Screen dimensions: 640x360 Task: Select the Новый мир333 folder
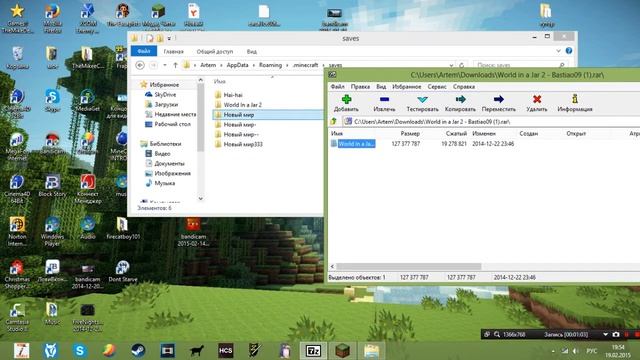(x=243, y=144)
